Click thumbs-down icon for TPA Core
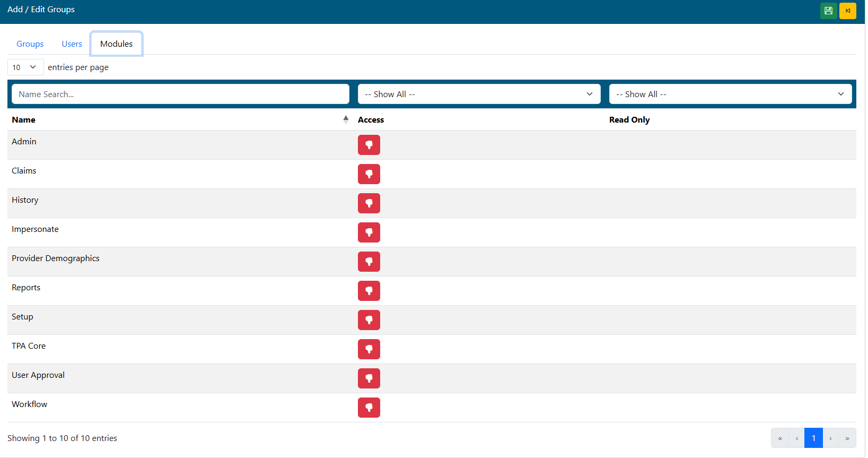The image size is (868, 458). click(x=369, y=349)
